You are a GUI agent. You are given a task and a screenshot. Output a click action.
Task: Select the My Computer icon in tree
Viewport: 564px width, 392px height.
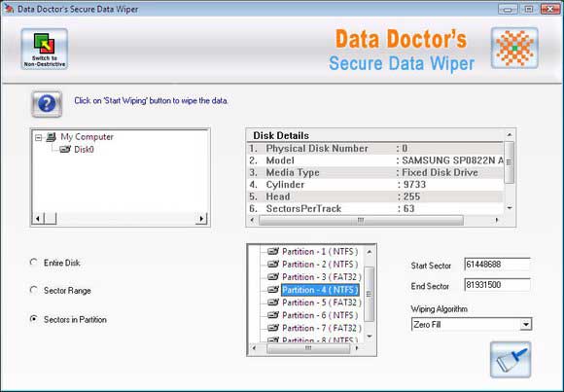pos(52,137)
